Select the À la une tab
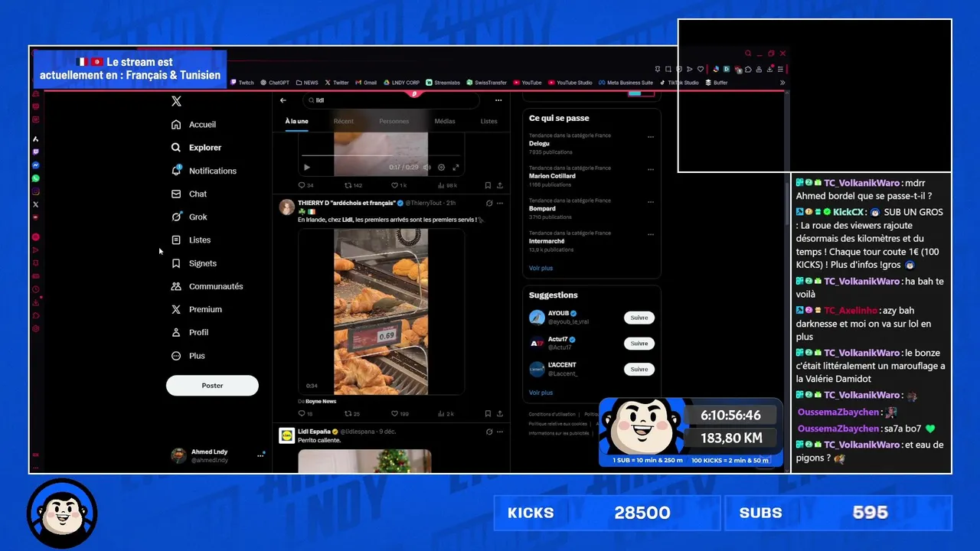Viewport: 980px width, 551px height. (297, 121)
